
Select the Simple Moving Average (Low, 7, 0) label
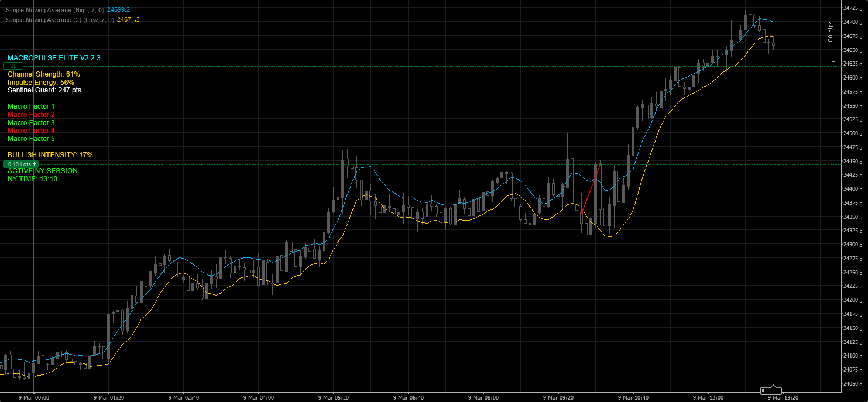click(59, 19)
